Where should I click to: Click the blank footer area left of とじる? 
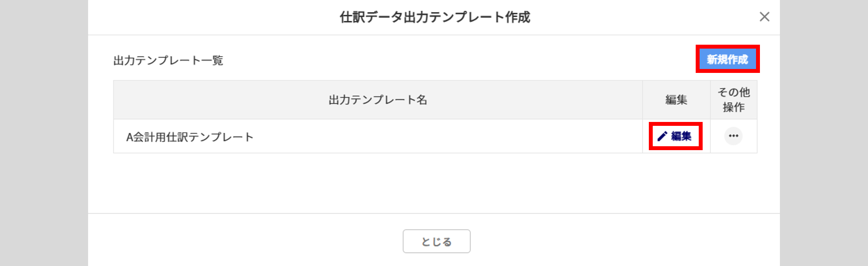pos(243,241)
